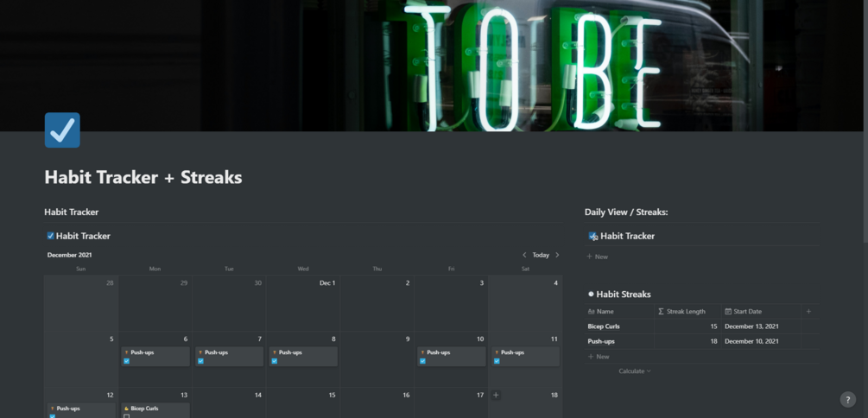Click the December 10, 2021 start date cell
Viewport: 868px width, 418px height.
761,342
